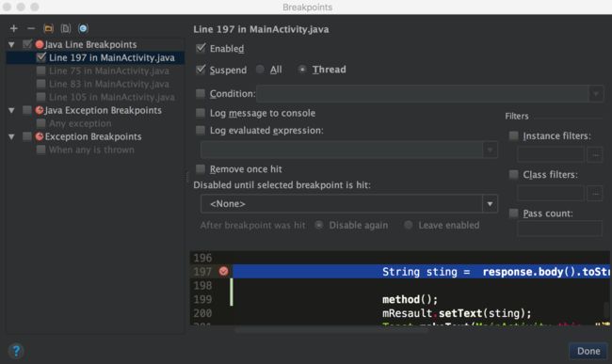
Task: Collapse the Java Exception Breakpoints group
Action: point(11,110)
